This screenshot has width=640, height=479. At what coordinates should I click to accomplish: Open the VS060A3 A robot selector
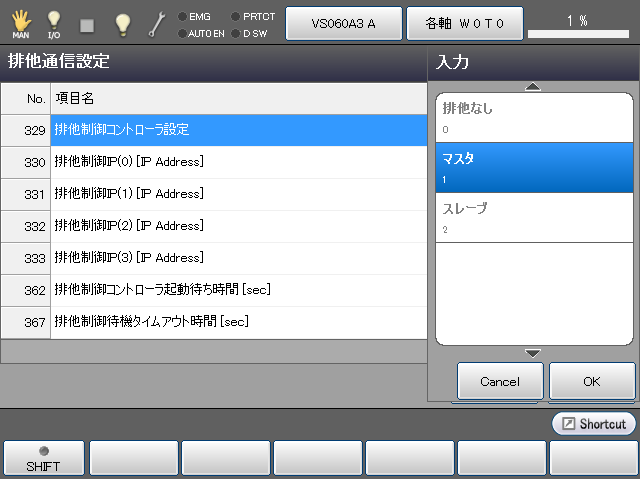tap(343, 23)
